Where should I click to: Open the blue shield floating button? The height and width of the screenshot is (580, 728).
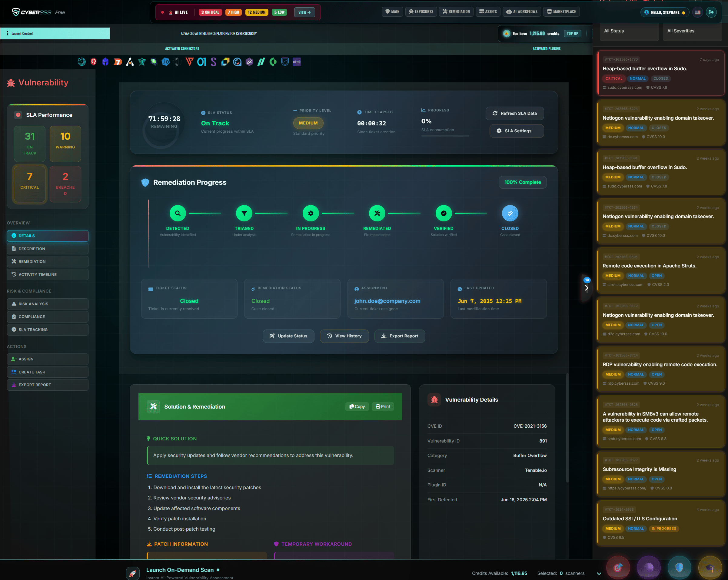click(x=680, y=568)
